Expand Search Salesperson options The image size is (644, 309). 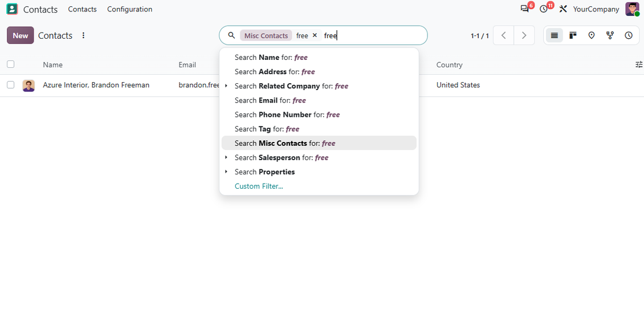pos(226,157)
